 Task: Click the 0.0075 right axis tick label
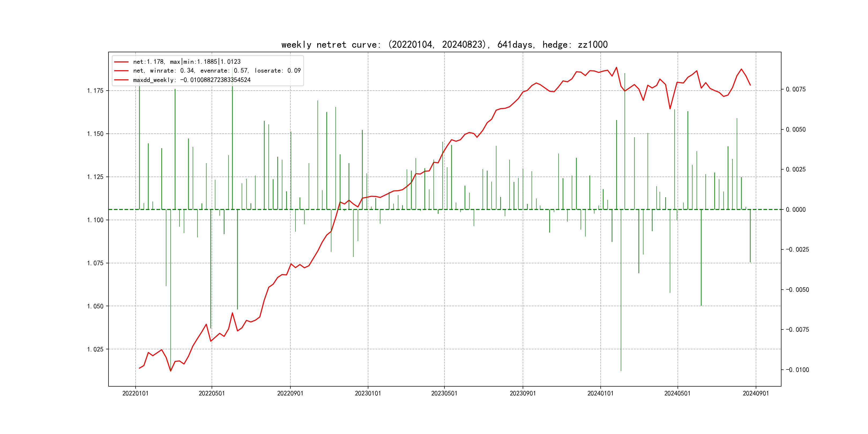[796, 89]
